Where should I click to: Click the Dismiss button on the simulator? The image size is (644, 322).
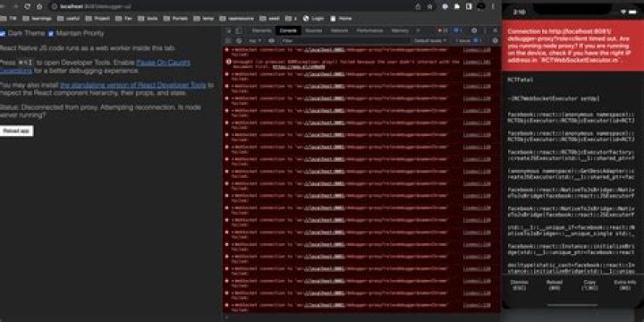tap(519, 285)
